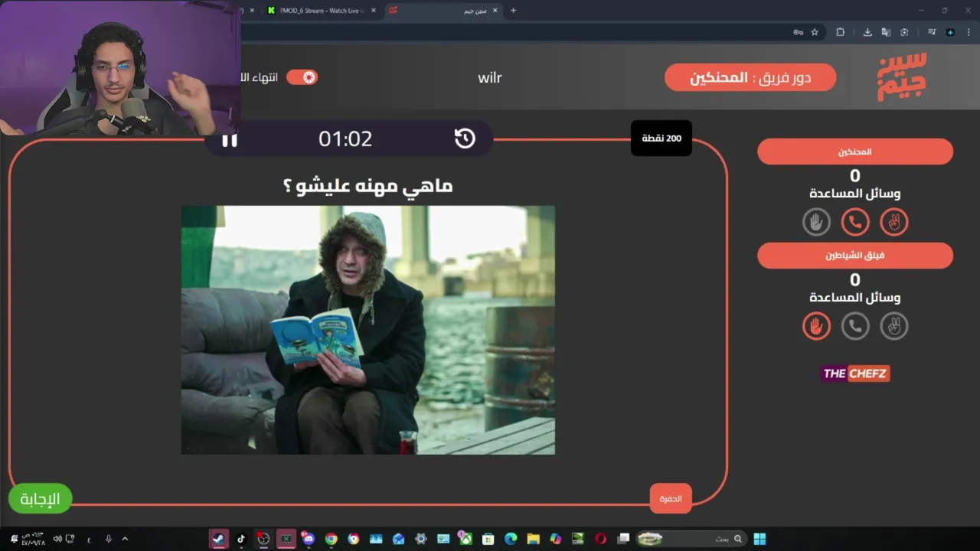Screen dimensions: 980x551
Task: Open the Windows Start menu
Action: tap(759, 539)
